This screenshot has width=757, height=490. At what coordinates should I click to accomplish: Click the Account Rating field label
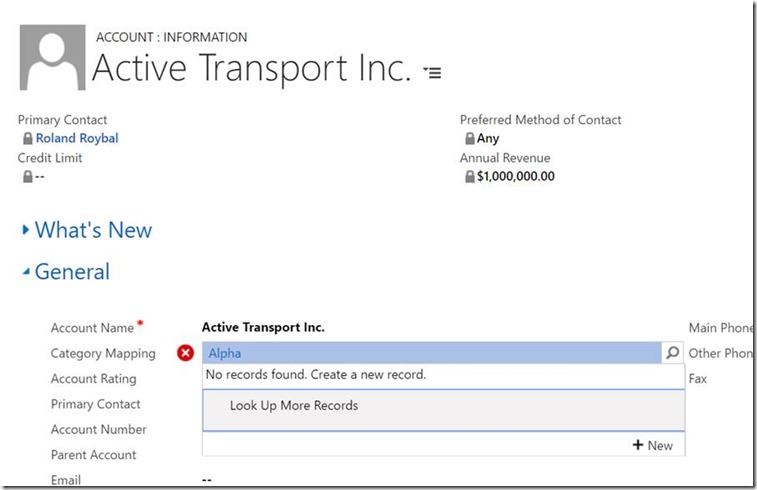pos(94,379)
